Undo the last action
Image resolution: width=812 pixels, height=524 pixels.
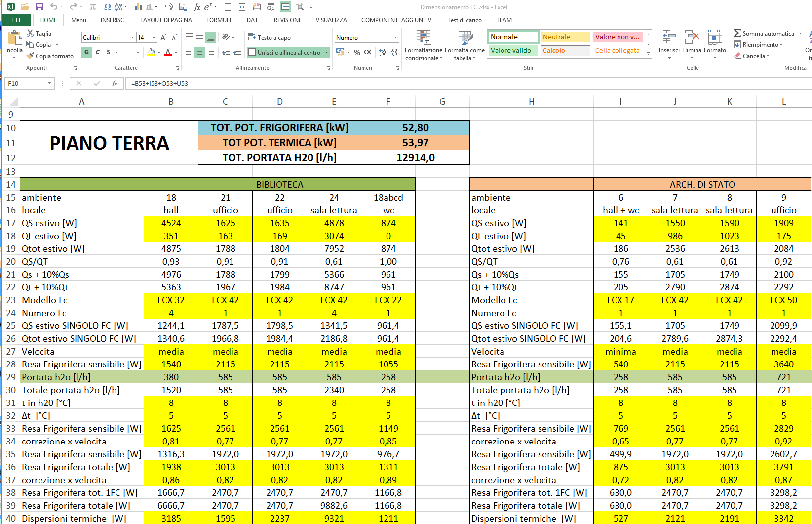click(x=53, y=7)
